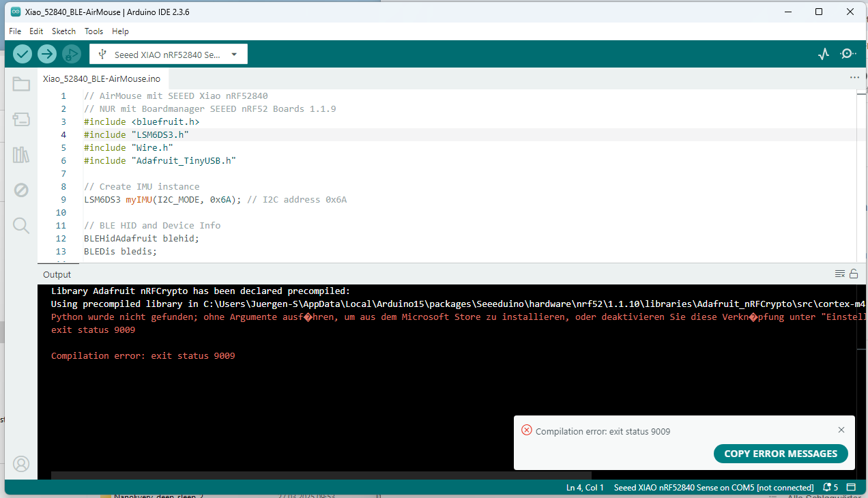
Task: Place cursor on #include "Adafruit_TinyUSB.h" line
Action: tap(160, 161)
